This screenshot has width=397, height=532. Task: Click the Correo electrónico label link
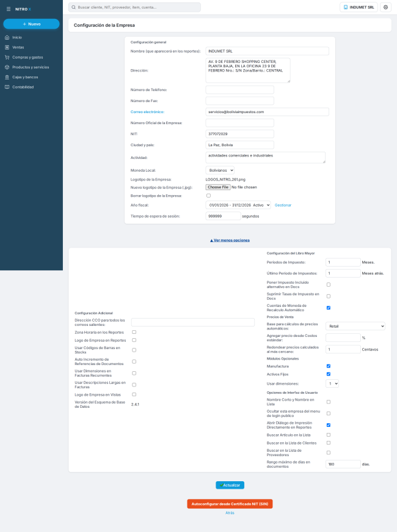(x=147, y=112)
